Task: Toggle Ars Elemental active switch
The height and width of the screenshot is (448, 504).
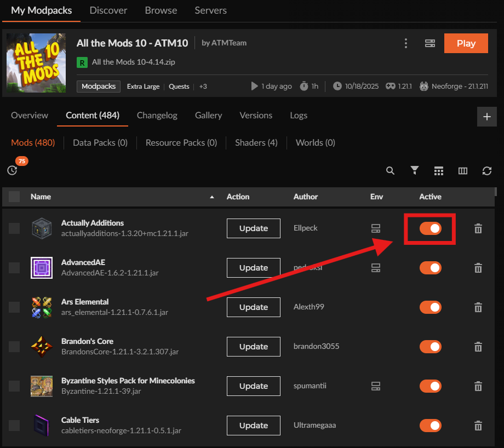Action: (x=431, y=307)
